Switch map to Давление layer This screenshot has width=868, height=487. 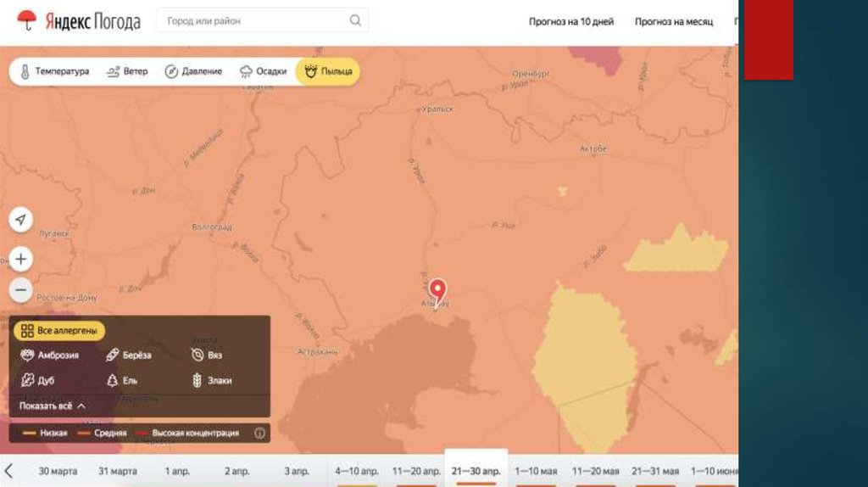pyautogui.click(x=193, y=71)
